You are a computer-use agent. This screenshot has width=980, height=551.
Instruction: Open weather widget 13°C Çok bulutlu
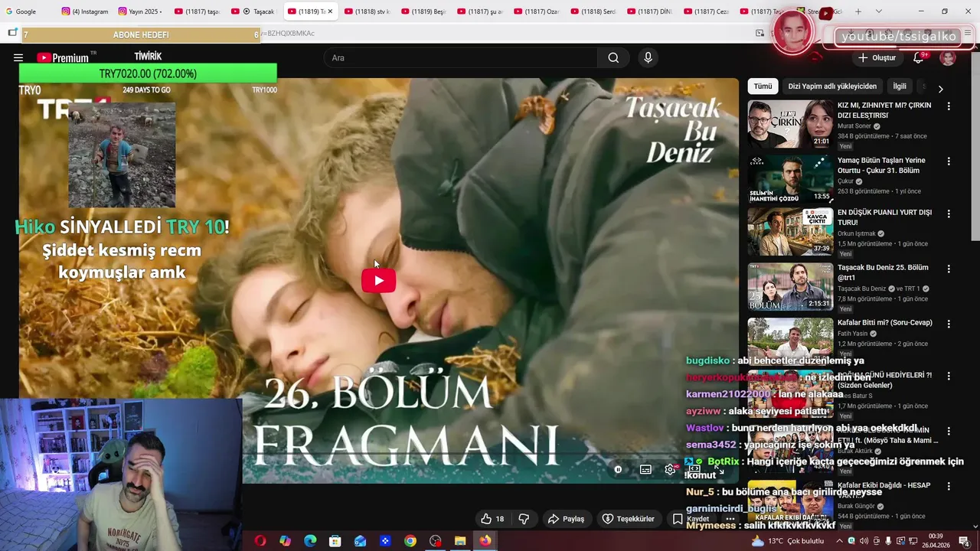(786, 541)
